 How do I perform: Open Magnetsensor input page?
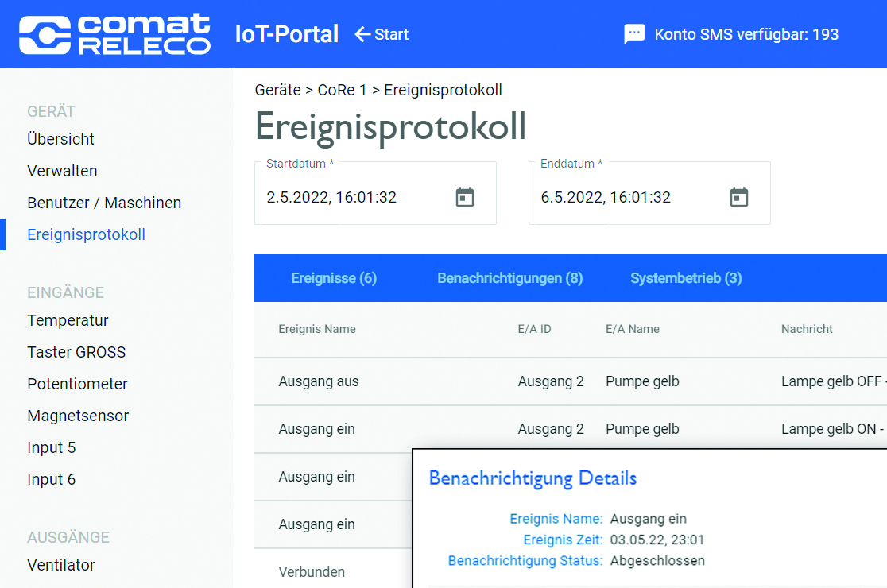[x=78, y=416]
